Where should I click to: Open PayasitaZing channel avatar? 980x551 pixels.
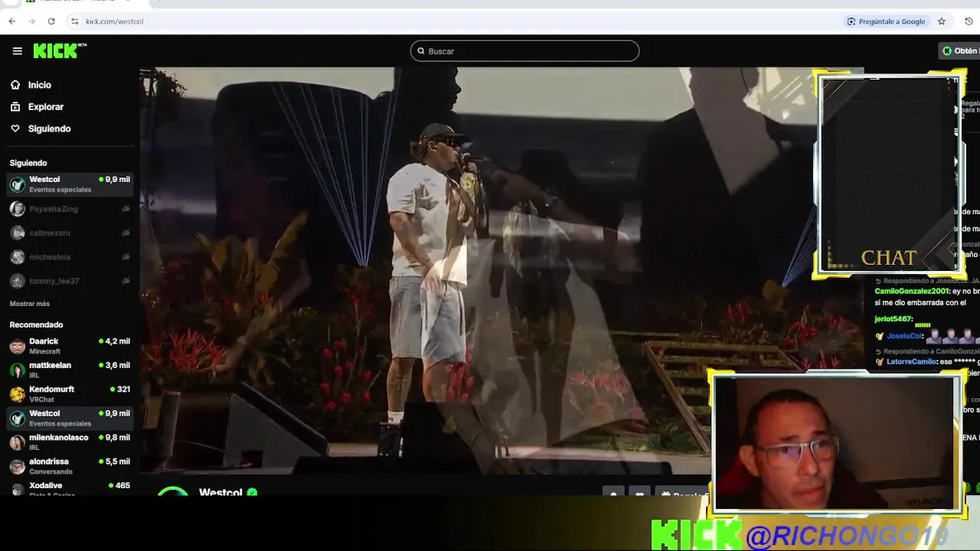[x=17, y=209]
